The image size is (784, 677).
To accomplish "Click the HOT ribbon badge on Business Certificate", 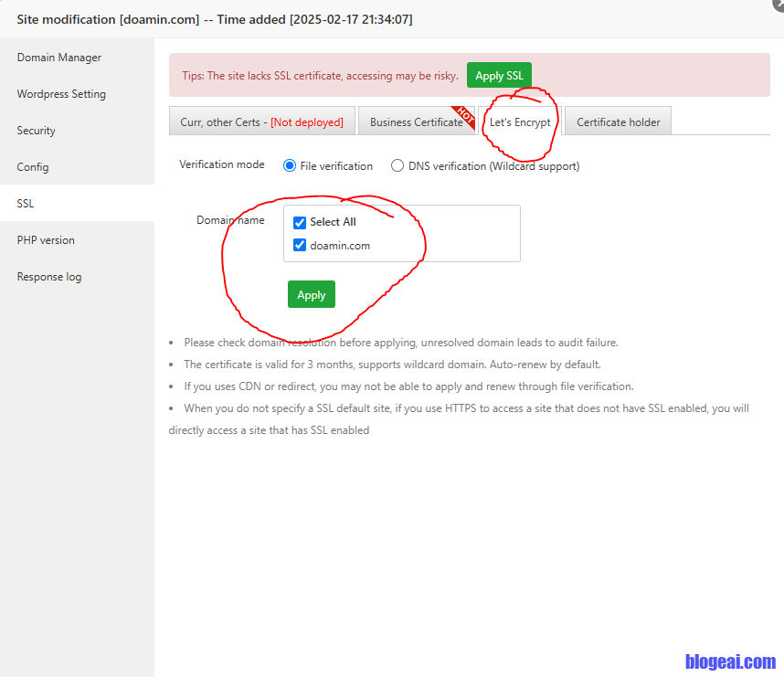I will tap(465, 115).
